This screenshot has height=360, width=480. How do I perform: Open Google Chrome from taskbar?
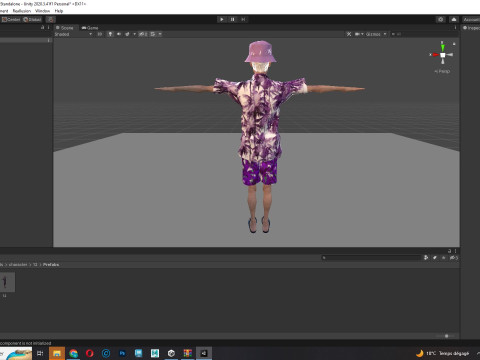coord(73,353)
